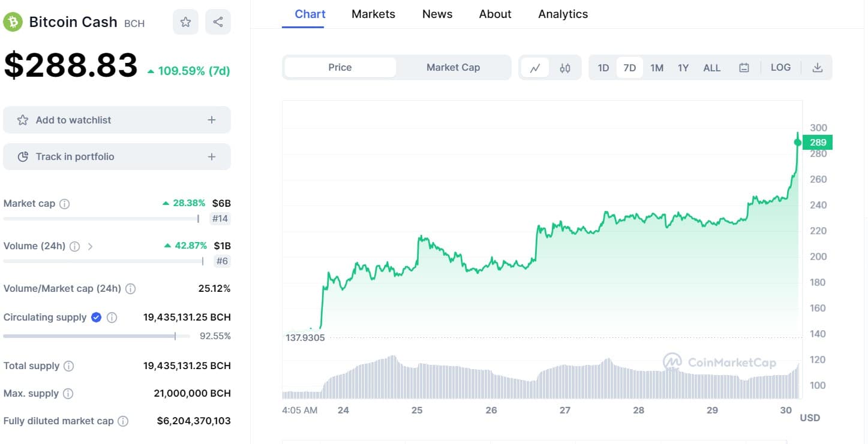Click the #14 market cap rank badge
This screenshot has width=868, height=444.
pos(220,219)
